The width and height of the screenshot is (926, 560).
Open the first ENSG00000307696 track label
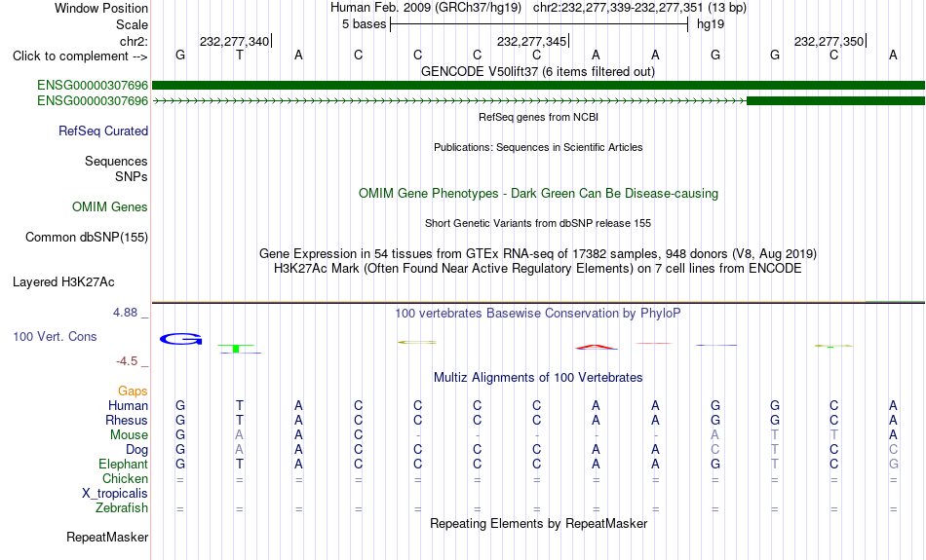(93, 86)
